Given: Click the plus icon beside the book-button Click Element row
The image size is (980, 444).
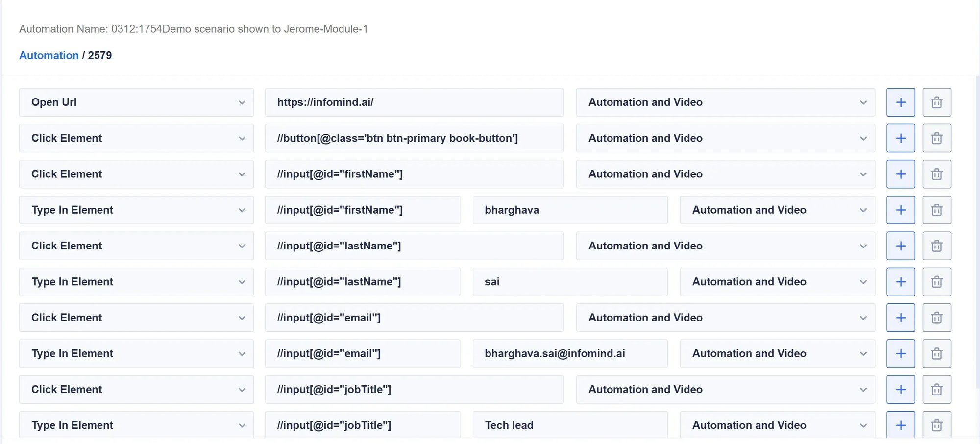Looking at the screenshot, I should click(x=901, y=138).
